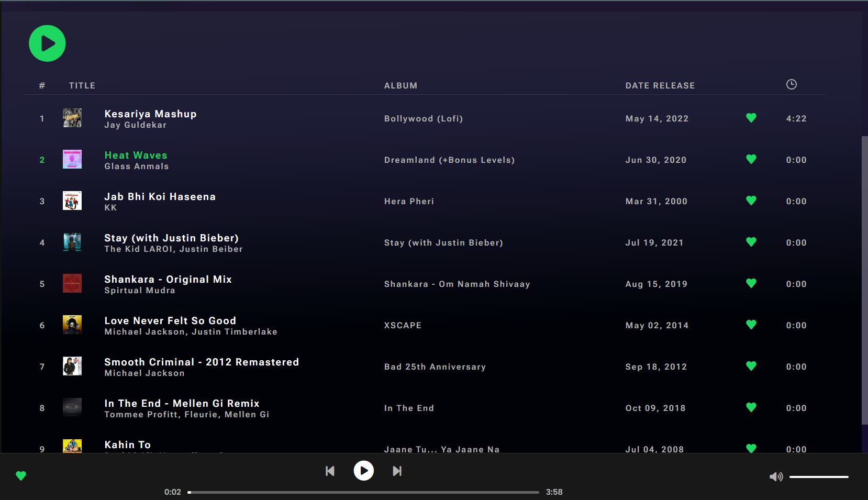The height and width of the screenshot is (500, 868).
Task: Play the song Kesariya Mashup
Action: pos(150,114)
